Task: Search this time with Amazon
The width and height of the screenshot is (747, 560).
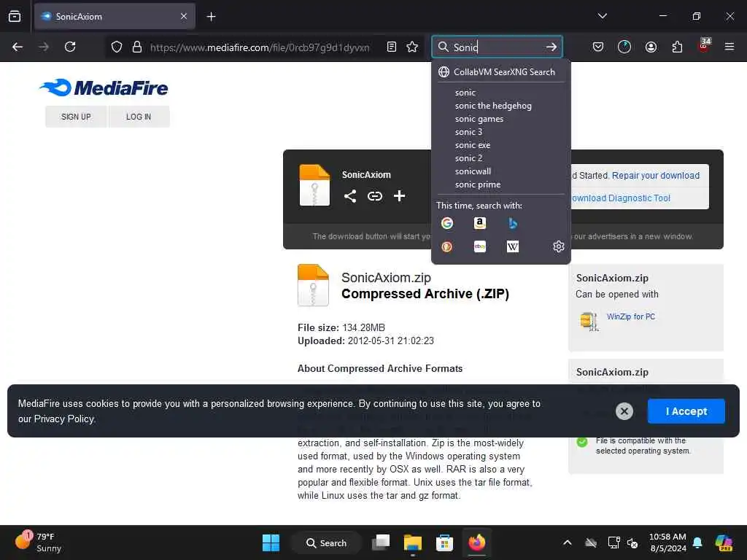Action: [480, 223]
